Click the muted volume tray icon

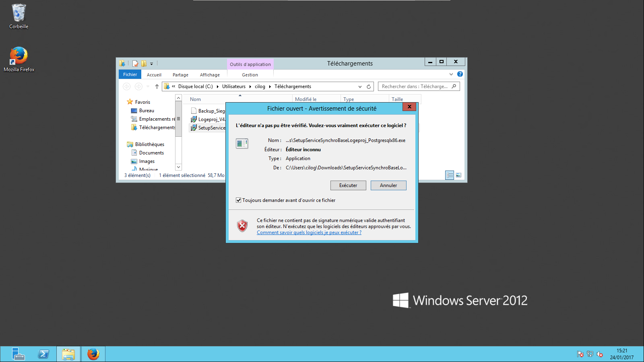600,354
